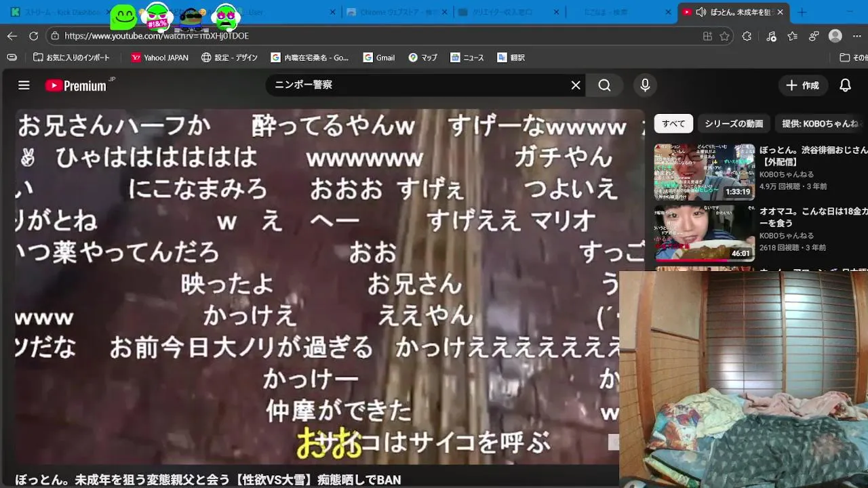Close the active YouTube tab
This screenshot has height=488, width=868.
click(x=781, y=12)
